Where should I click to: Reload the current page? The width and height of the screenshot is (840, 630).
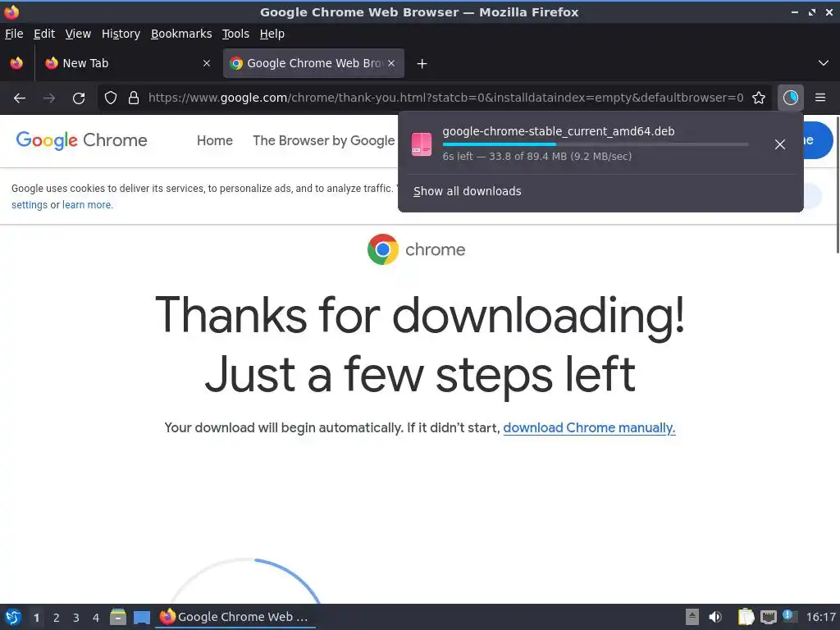79,98
